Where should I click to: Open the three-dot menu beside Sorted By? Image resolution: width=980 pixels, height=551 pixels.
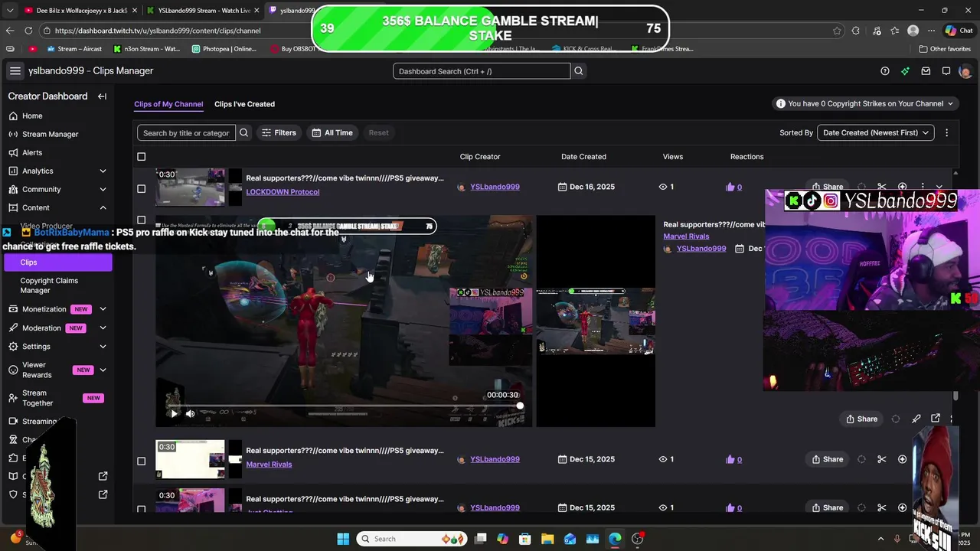point(946,132)
